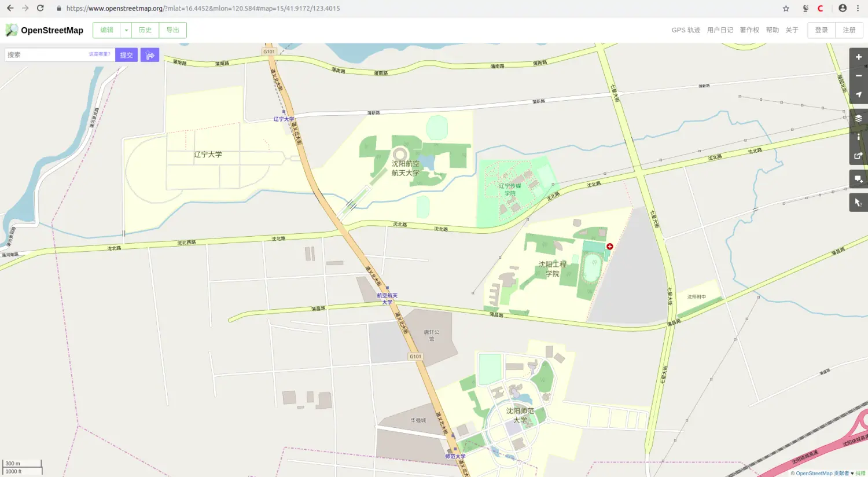Click the 航空航天大学 bus stop label
The width and height of the screenshot is (868, 477).
point(387,299)
